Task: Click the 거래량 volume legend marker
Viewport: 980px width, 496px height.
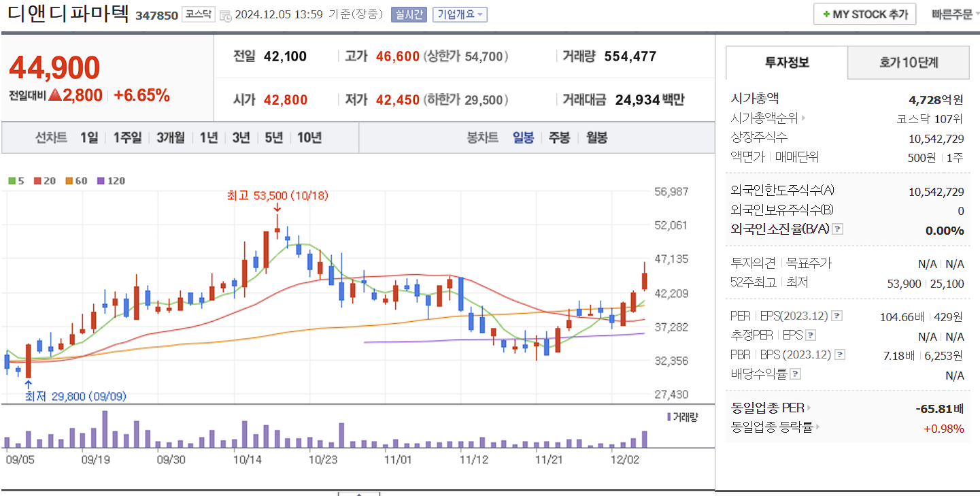Action: click(x=669, y=416)
